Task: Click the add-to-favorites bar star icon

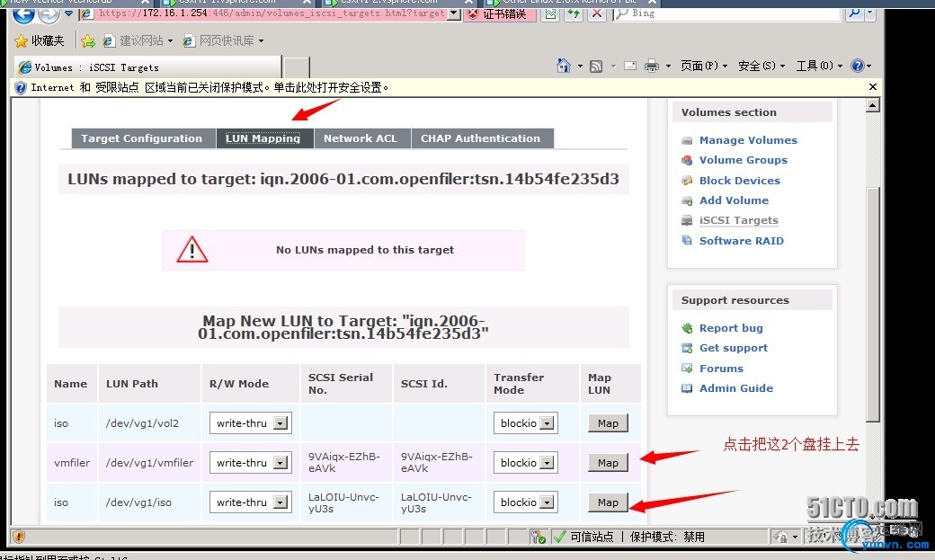Action: tap(88, 40)
